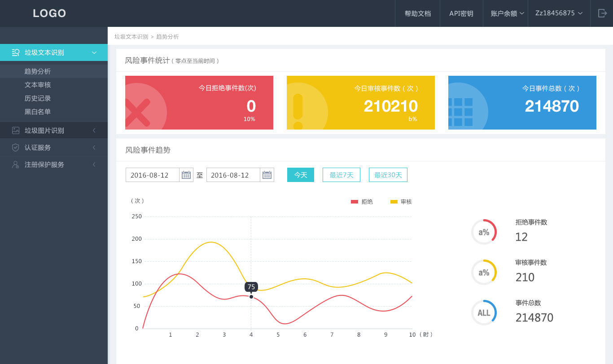
Task: Click the 75 data point on chart
Action: (251, 297)
